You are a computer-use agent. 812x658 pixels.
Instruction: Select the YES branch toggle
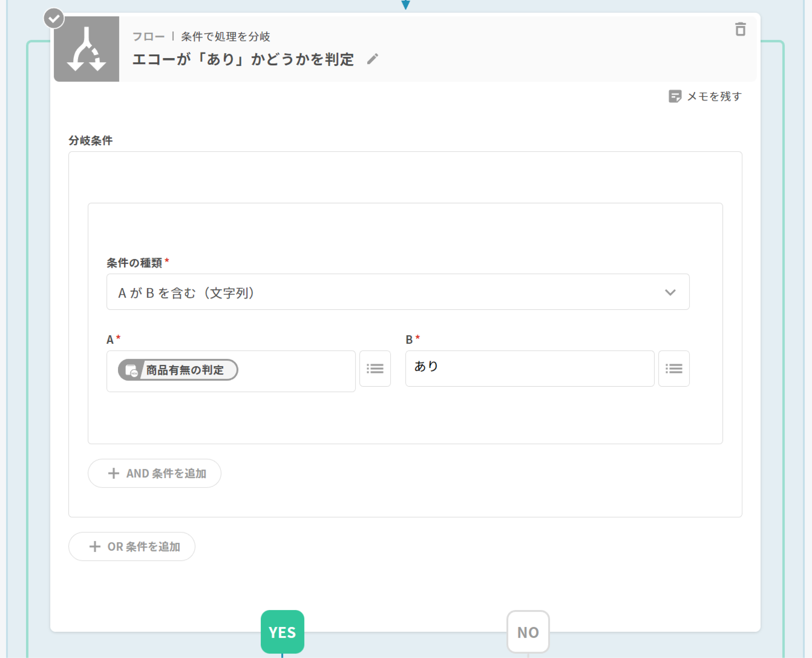[282, 631]
